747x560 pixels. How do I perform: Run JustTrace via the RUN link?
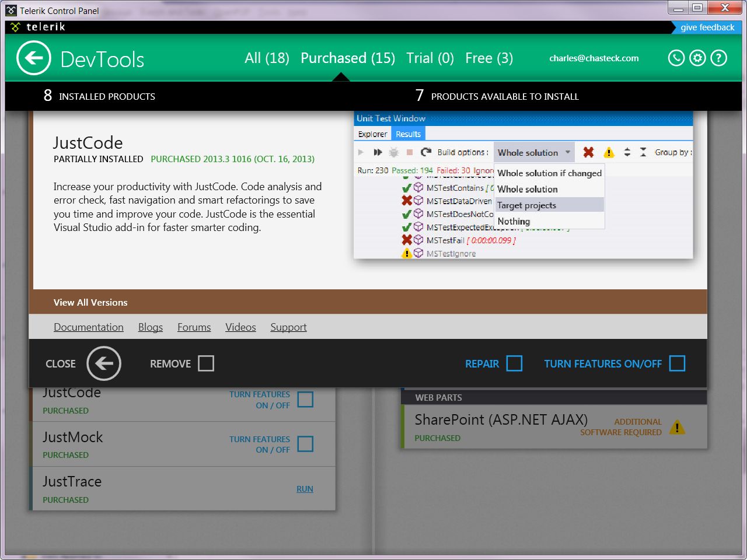tap(305, 489)
